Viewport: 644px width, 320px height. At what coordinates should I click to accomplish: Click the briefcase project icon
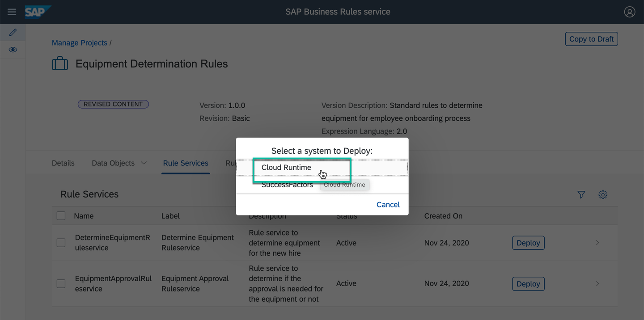pyautogui.click(x=60, y=64)
